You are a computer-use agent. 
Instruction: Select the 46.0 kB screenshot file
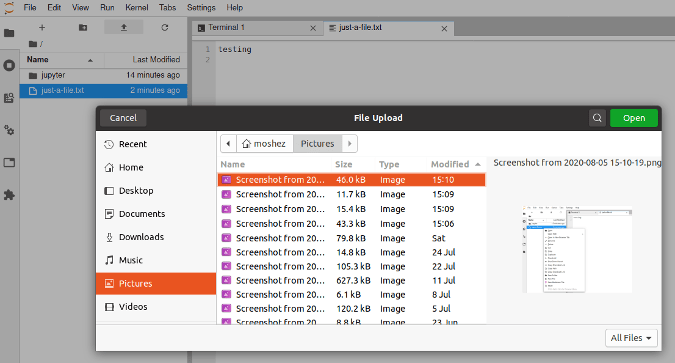pyautogui.click(x=351, y=180)
